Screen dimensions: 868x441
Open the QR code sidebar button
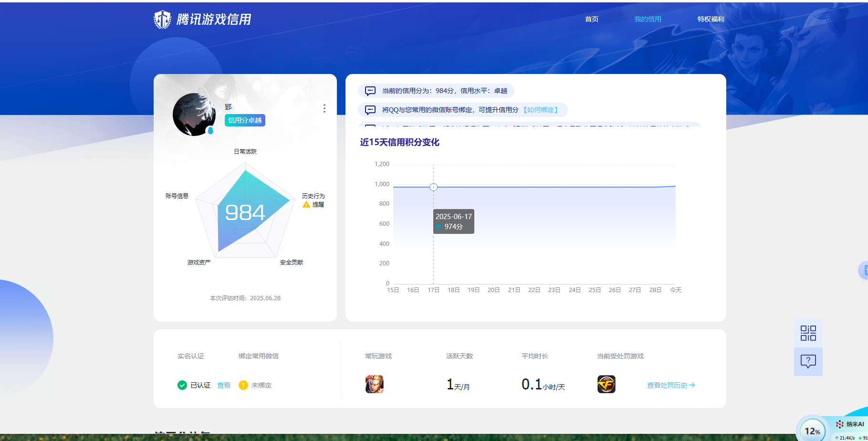(x=808, y=333)
